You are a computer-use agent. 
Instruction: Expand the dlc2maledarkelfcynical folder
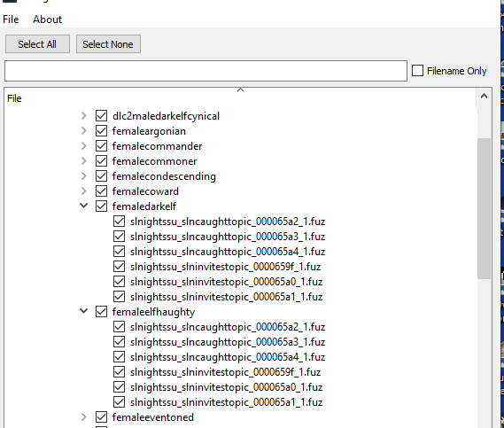84,116
